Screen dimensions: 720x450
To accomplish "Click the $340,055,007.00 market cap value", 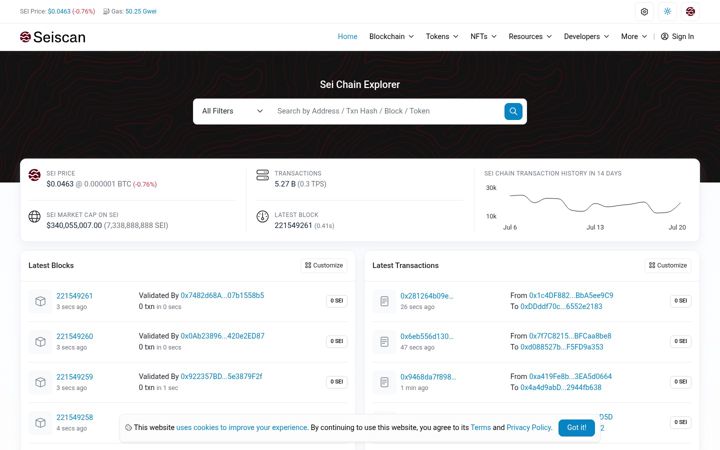I will tap(74, 225).
